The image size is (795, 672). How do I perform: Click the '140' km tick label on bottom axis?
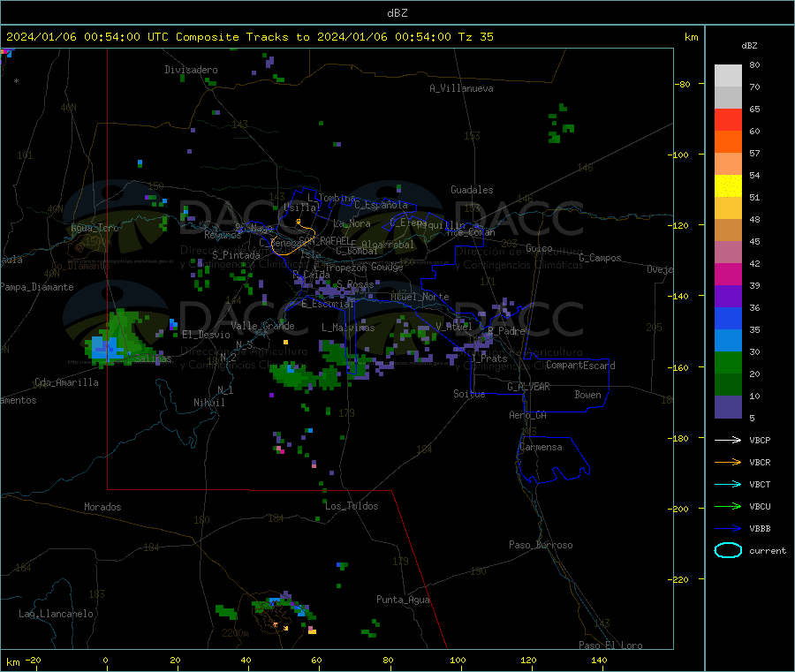599,660
